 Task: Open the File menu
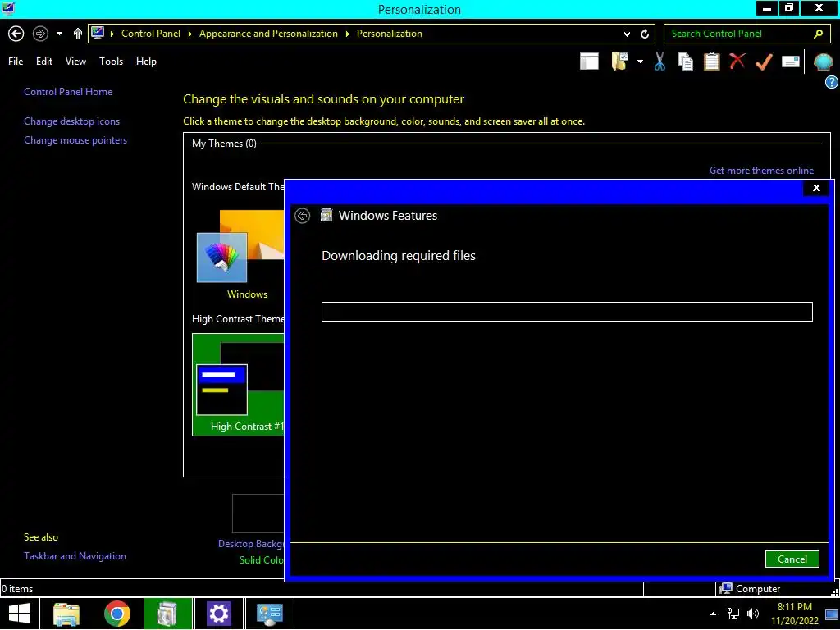[16, 62]
